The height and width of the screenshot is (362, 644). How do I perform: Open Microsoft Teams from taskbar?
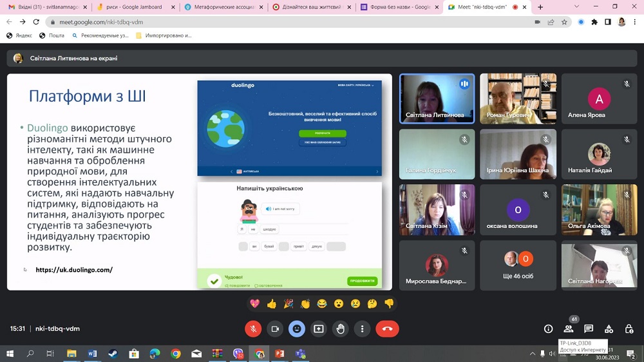(x=300, y=354)
